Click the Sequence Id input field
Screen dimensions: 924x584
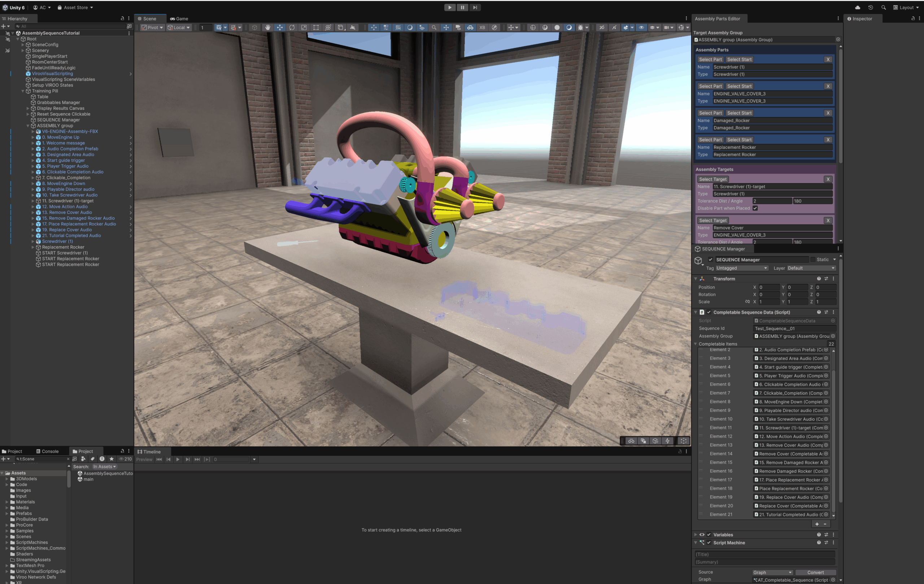click(x=794, y=328)
